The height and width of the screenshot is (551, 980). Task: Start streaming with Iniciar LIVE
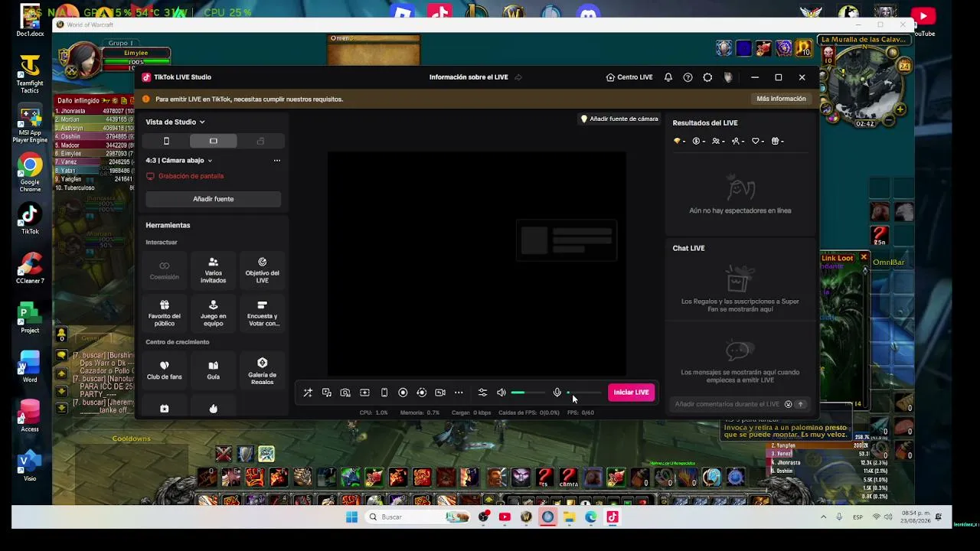pyautogui.click(x=632, y=393)
